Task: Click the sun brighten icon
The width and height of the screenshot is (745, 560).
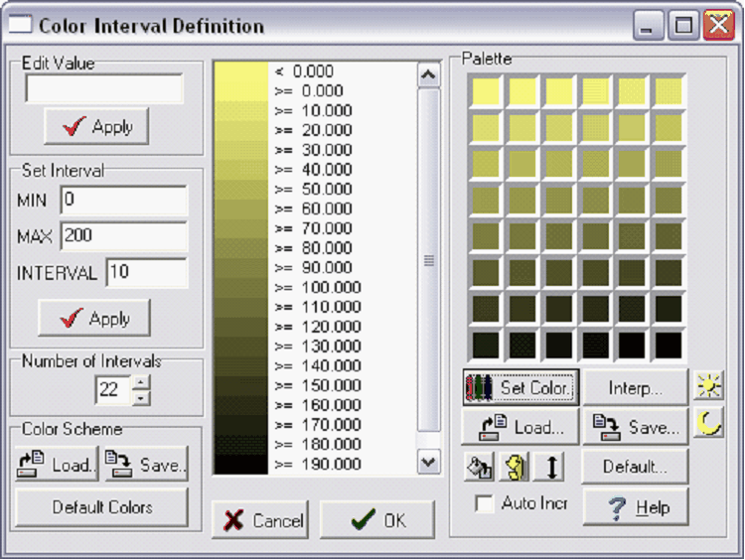Action: tap(708, 386)
